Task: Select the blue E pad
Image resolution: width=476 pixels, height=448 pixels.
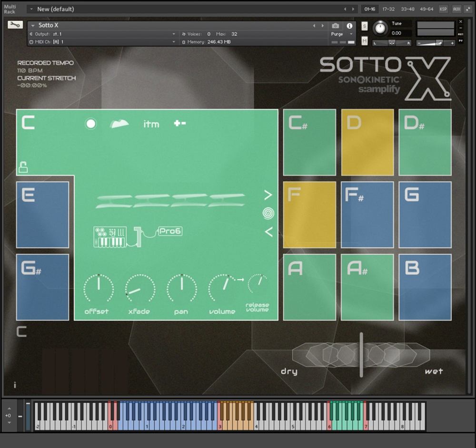Action: pyautogui.click(x=42, y=215)
